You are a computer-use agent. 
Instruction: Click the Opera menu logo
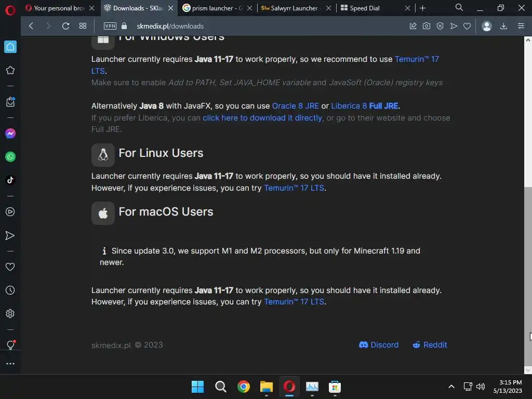point(10,10)
